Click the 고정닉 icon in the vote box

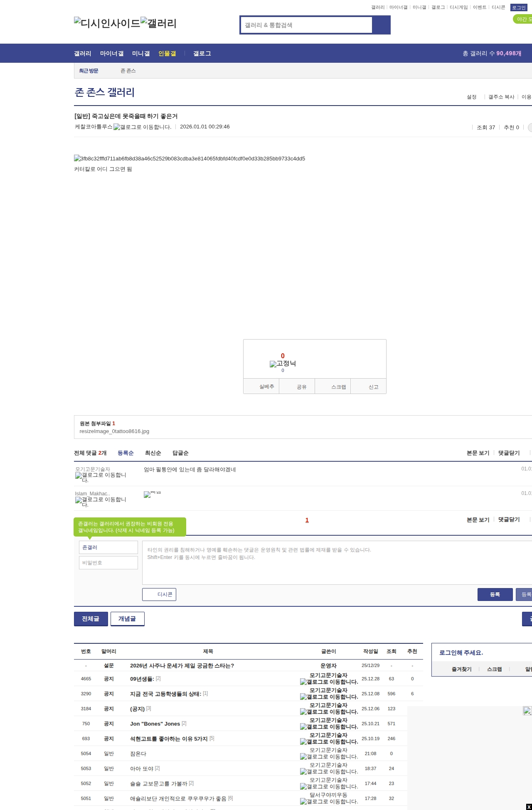(283, 364)
